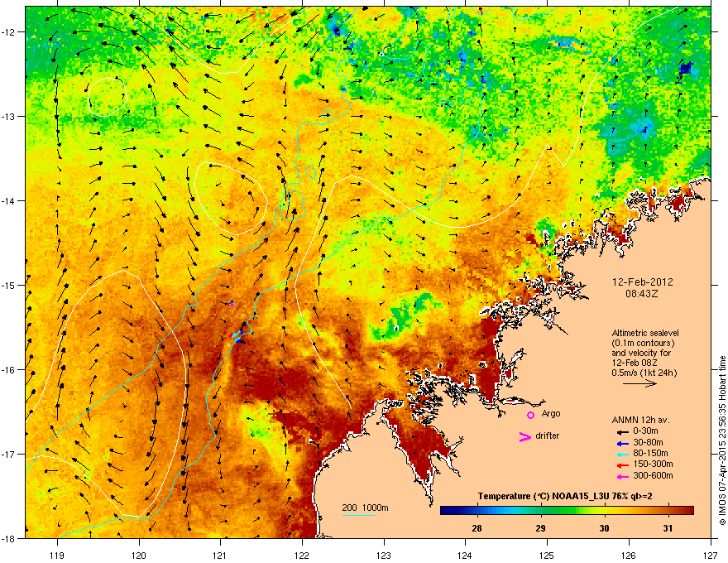
Task: Click the 28 color bar tick label
Action: point(477,528)
